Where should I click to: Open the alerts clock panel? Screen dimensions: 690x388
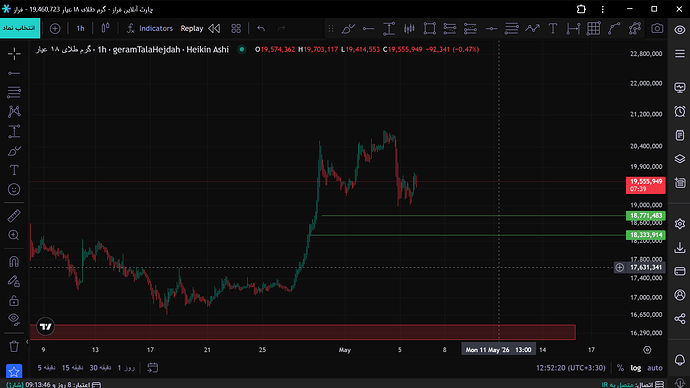(679, 111)
